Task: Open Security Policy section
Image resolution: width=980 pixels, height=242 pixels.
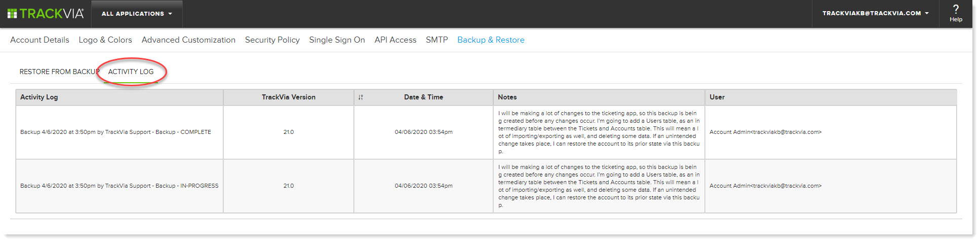Action: pyautogui.click(x=272, y=40)
